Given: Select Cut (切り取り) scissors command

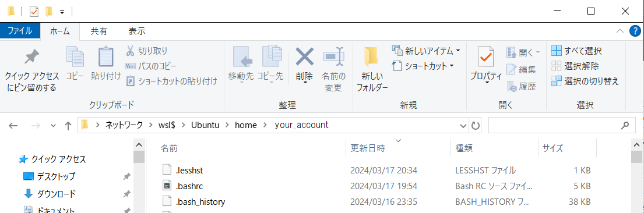Looking at the screenshot, I should coord(147,51).
